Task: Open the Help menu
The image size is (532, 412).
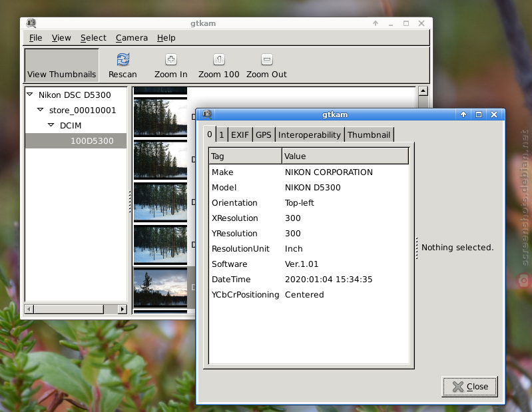Action: (x=166, y=38)
